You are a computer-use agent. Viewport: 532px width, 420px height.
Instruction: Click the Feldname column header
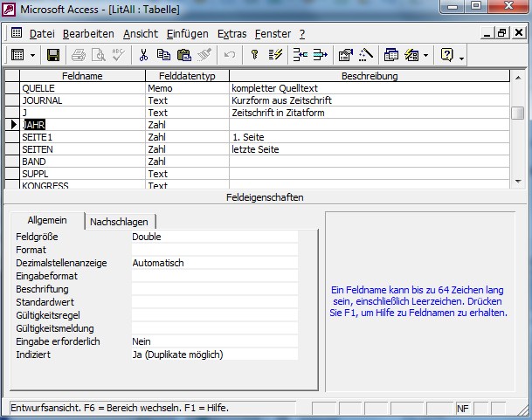[x=82, y=76]
